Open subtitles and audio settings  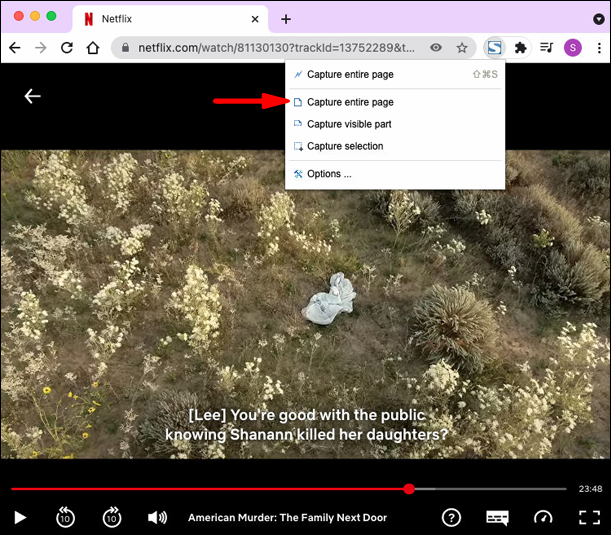coord(497,518)
